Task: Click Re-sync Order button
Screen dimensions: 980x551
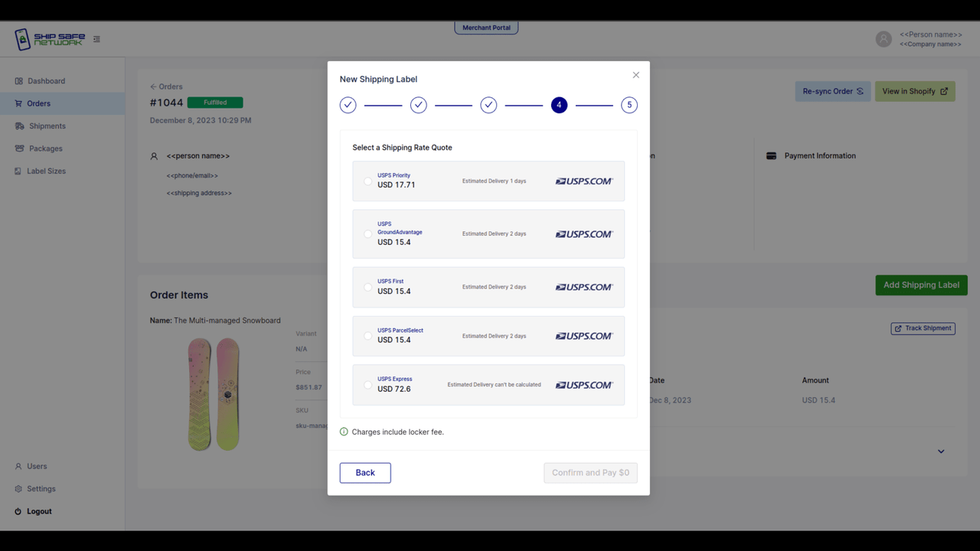Action: 833,91
